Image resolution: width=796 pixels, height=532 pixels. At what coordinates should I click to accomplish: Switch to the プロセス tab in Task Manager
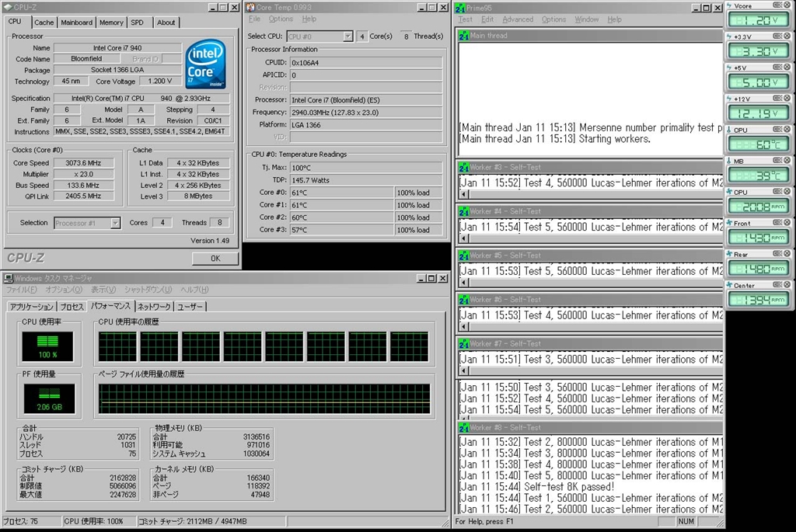point(72,307)
